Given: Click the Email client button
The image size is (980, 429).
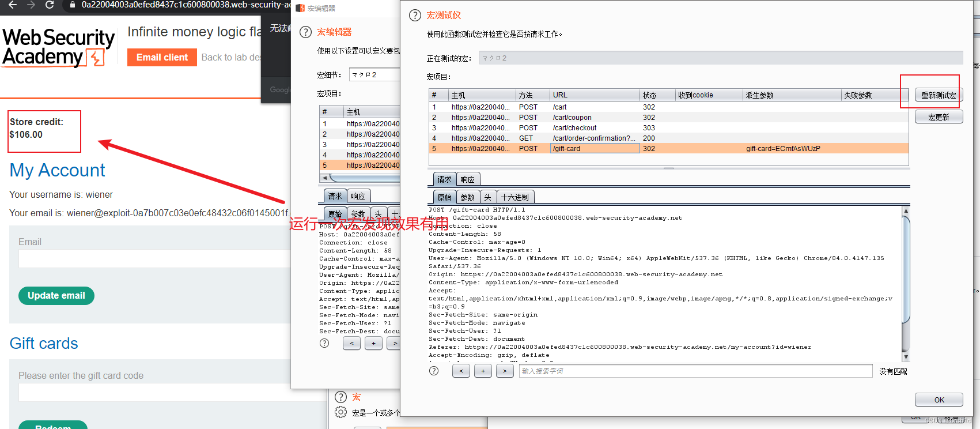Looking at the screenshot, I should pyautogui.click(x=162, y=57).
